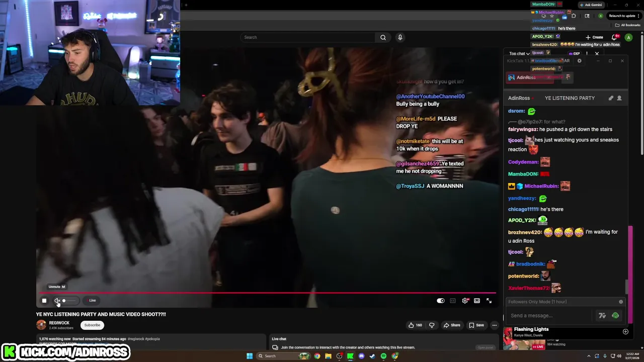This screenshot has height=362, width=644.
Task: Click the #regiwock hashtag link
Action: 136,339
